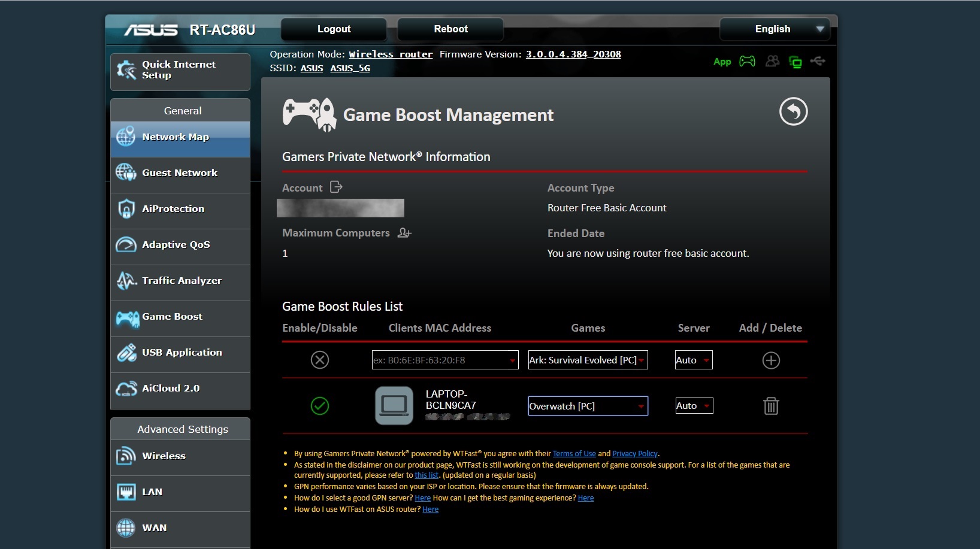Click the firmware version 3.0.0.4.384_20308 link

pos(573,54)
